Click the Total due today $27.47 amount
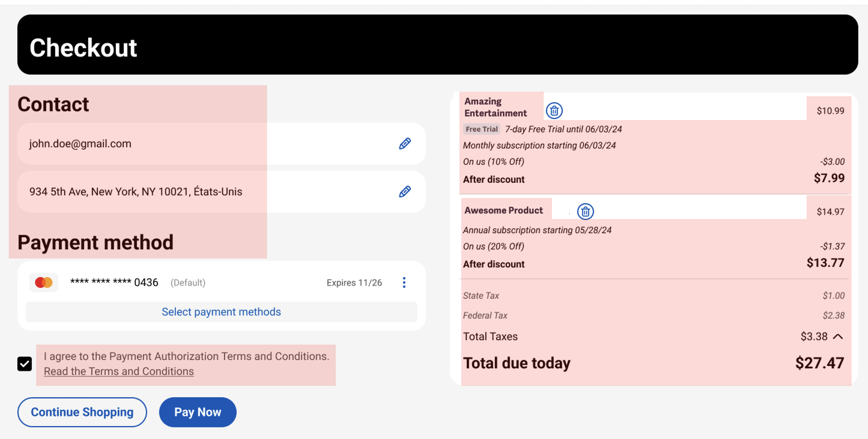 [x=819, y=363]
